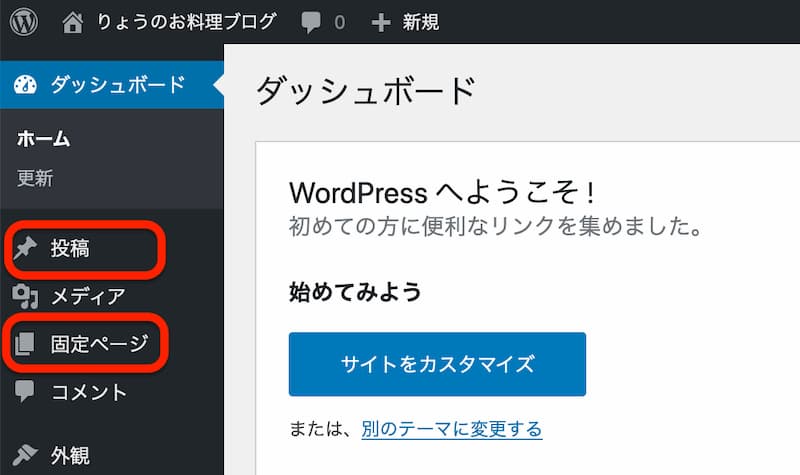Click the main ダッシュボード page title
Screen dimensions: 800x475
click(366, 91)
